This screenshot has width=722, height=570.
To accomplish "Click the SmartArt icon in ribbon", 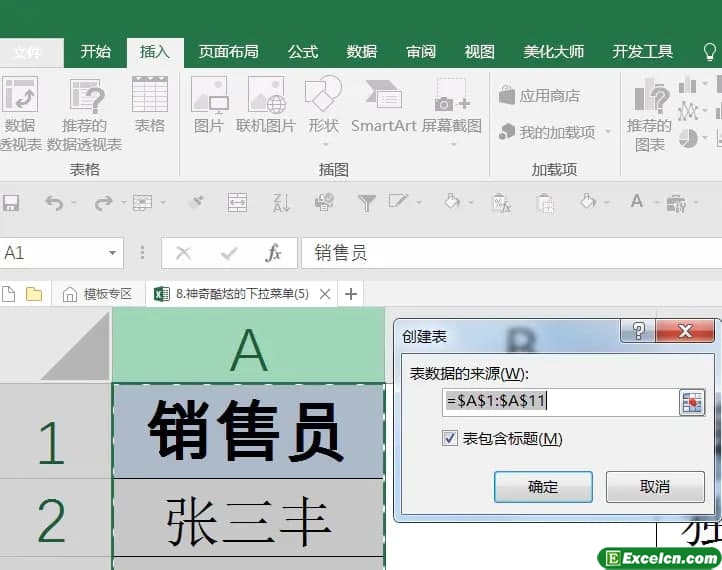I will (x=383, y=97).
